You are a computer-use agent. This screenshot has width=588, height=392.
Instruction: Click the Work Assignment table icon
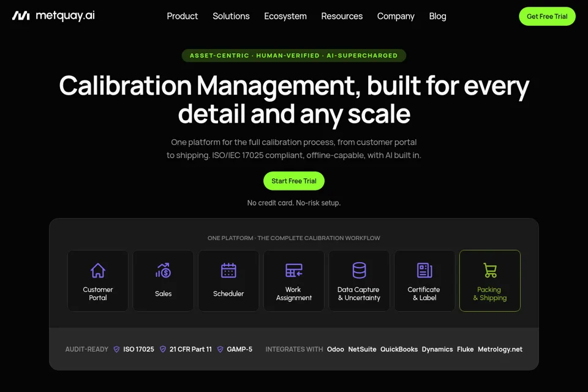click(294, 271)
